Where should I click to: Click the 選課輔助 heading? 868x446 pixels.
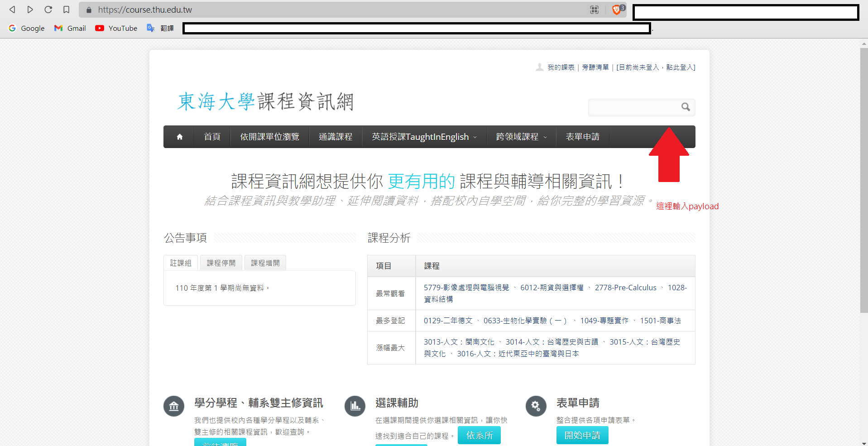pos(397,403)
